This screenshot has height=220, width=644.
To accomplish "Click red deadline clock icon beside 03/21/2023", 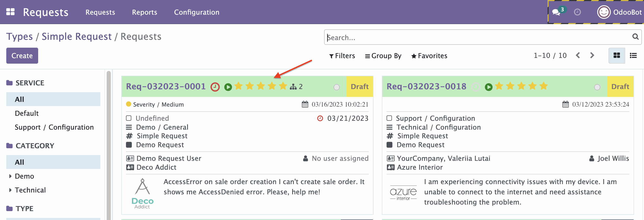I will (320, 118).
